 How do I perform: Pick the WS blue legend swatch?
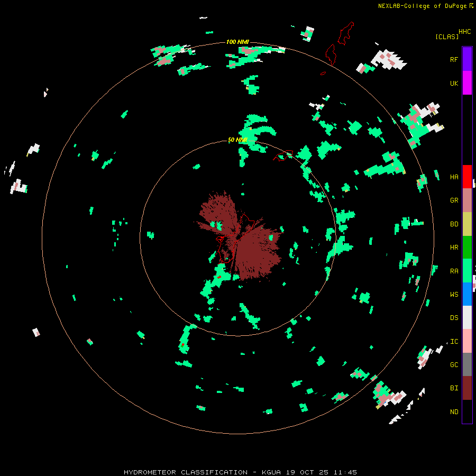click(x=467, y=294)
